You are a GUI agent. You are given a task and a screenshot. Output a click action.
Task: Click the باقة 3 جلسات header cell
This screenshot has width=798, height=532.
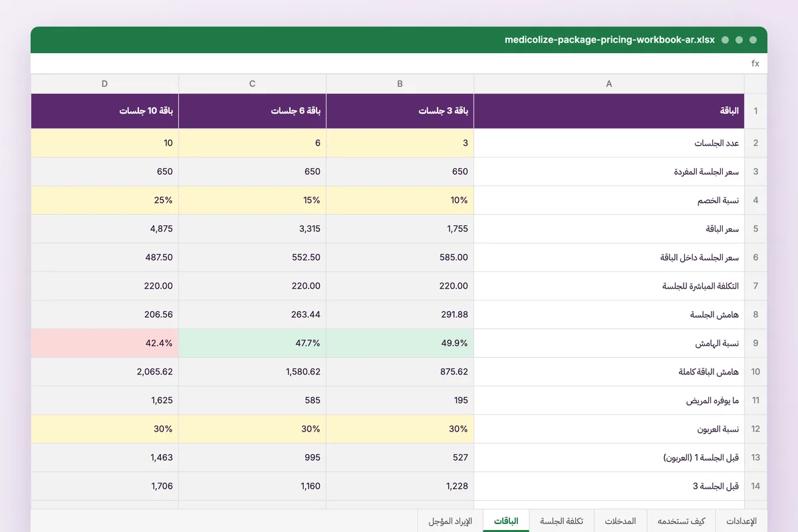click(x=400, y=111)
